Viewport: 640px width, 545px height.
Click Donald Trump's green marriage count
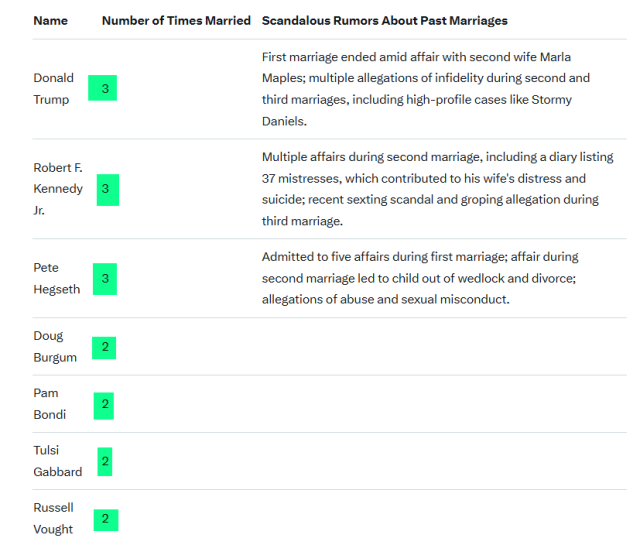[x=104, y=89]
